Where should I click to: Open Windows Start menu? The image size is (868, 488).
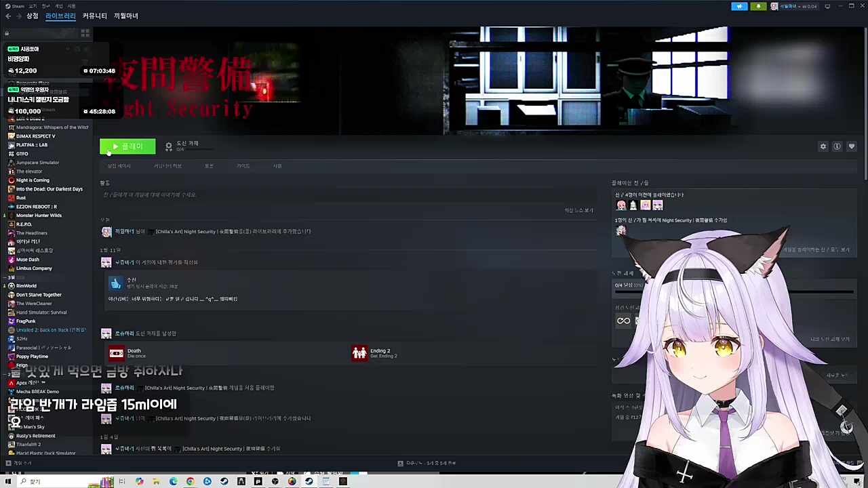pos(8,481)
